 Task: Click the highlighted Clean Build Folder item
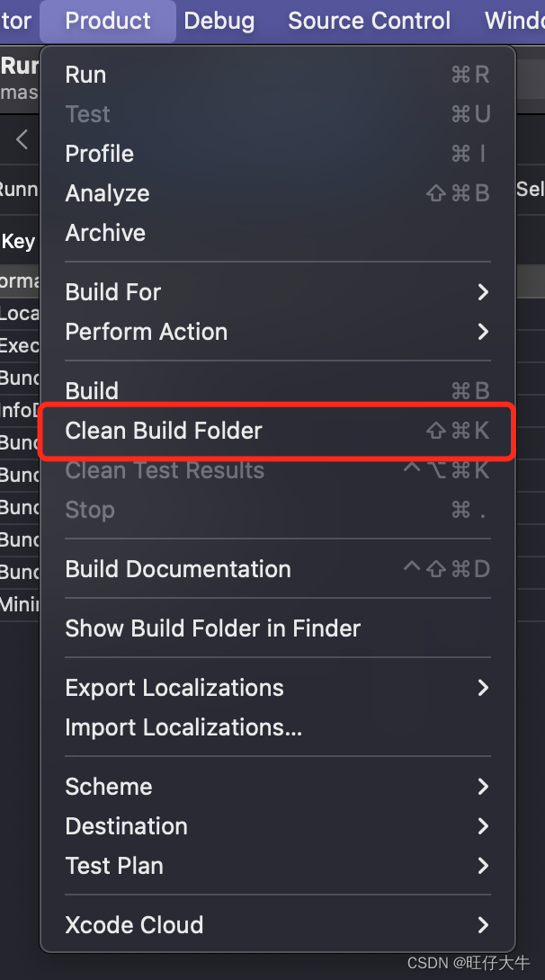pos(163,431)
